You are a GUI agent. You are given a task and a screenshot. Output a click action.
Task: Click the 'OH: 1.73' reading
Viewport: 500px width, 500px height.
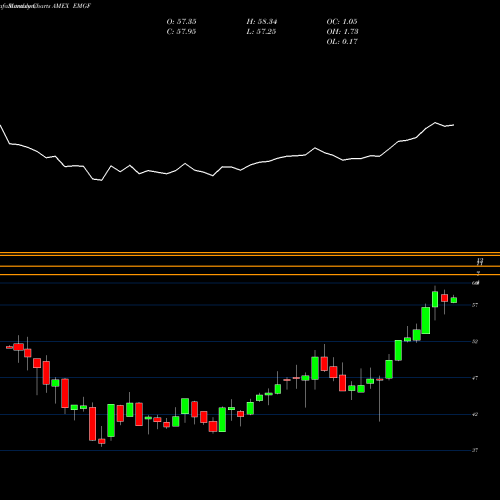click(x=342, y=32)
